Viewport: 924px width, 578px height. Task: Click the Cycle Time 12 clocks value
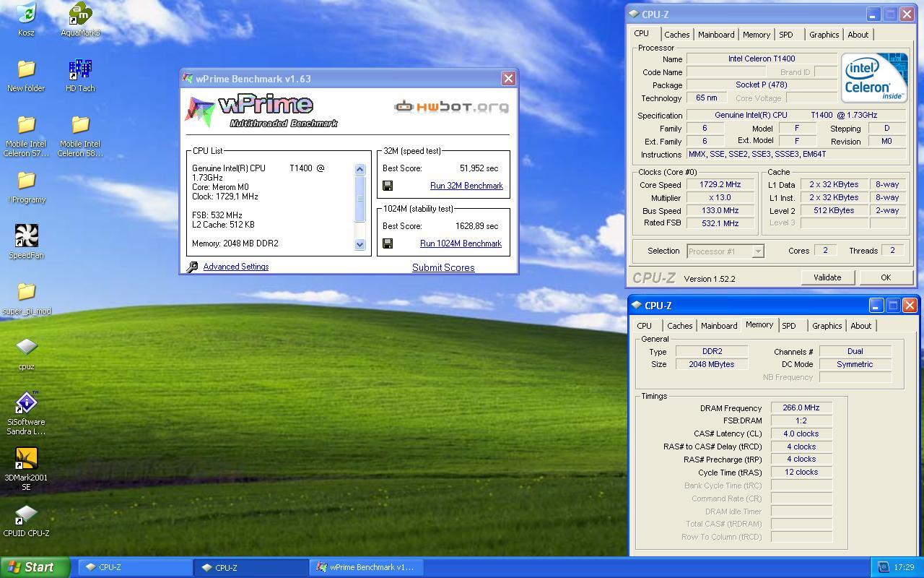tap(801, 473)
